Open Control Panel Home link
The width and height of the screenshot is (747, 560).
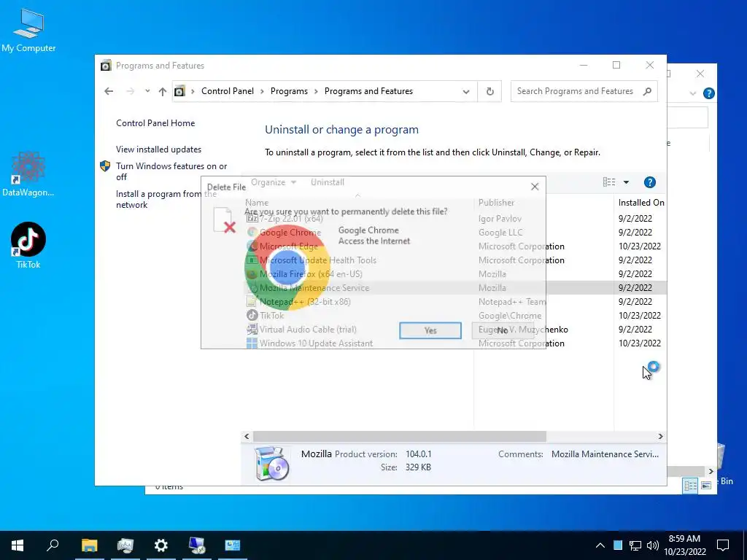click(155, 122)
